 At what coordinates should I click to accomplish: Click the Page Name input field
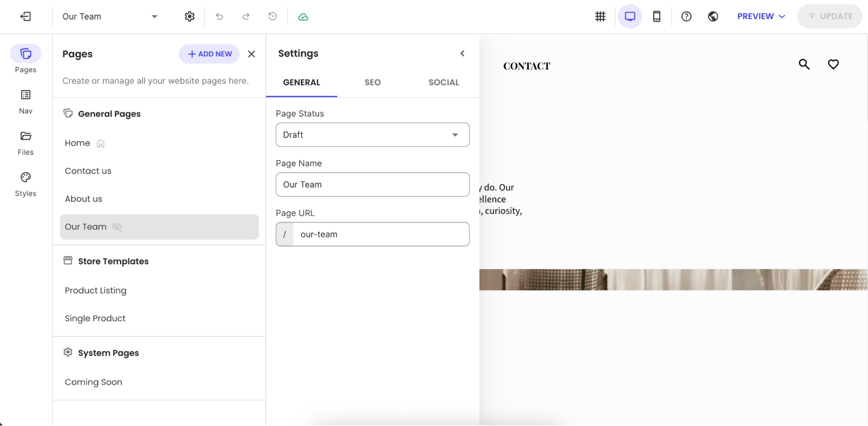[x=373, y=184]
